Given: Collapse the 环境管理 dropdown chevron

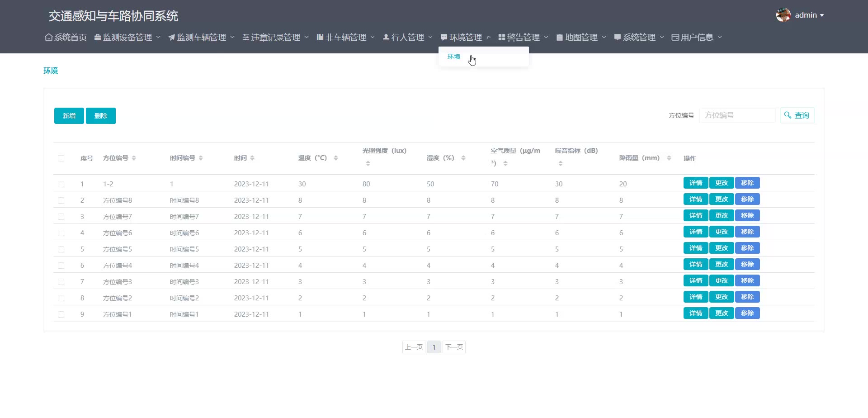Looking at the screenshot, I should click(488, 38).
